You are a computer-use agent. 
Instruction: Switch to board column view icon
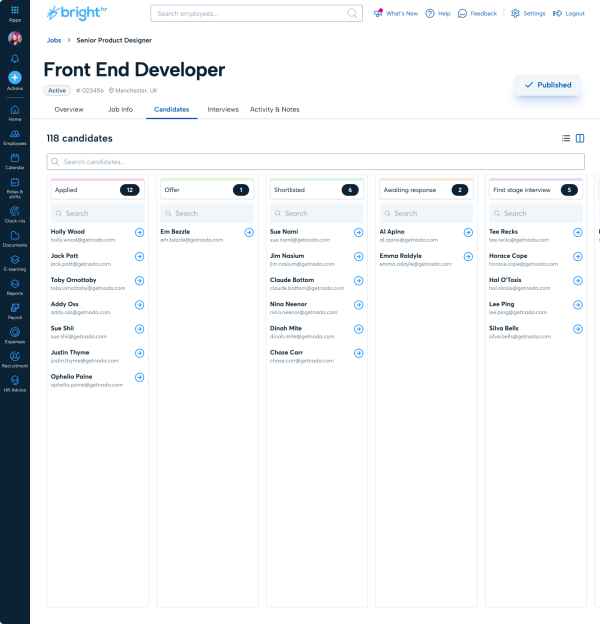(x=580, y=138)
